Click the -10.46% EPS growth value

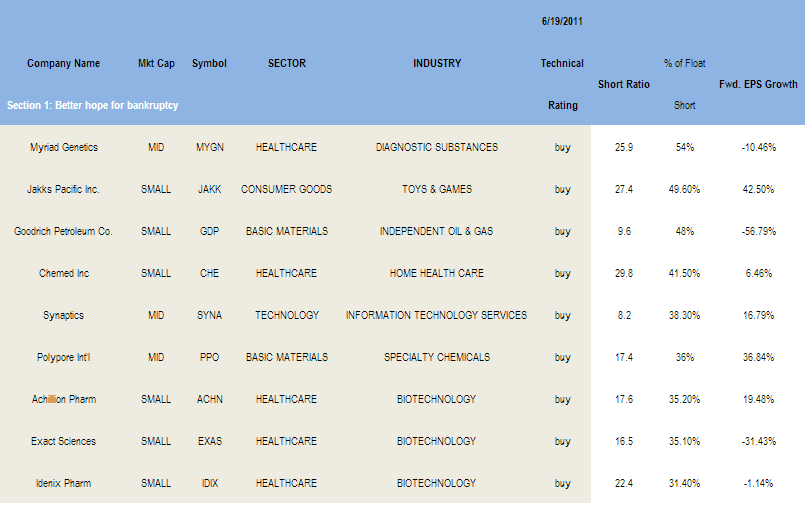coord(759,147)
